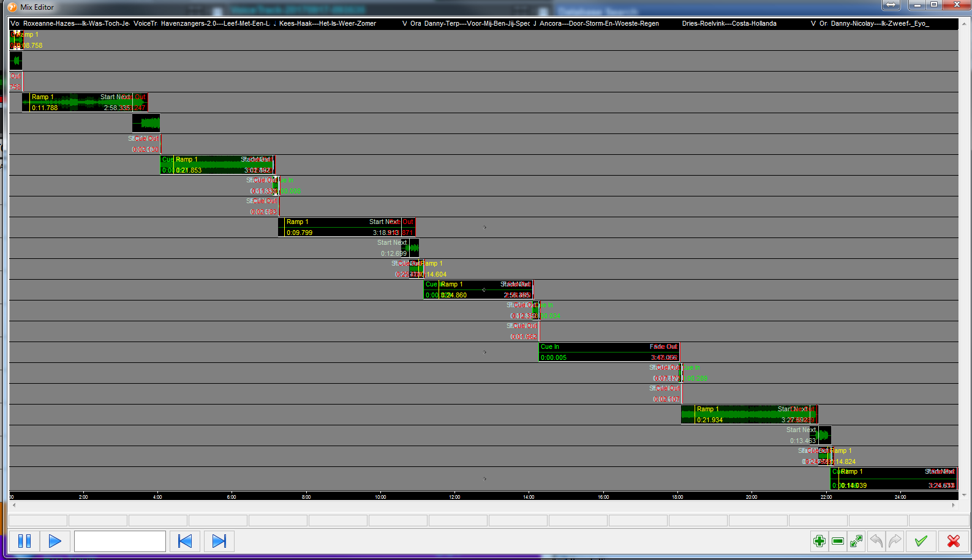Screen dimensions: 972x560
Task: Accept changes with the green checkmark
Action: pyautogui.click(x=921, y=541)
